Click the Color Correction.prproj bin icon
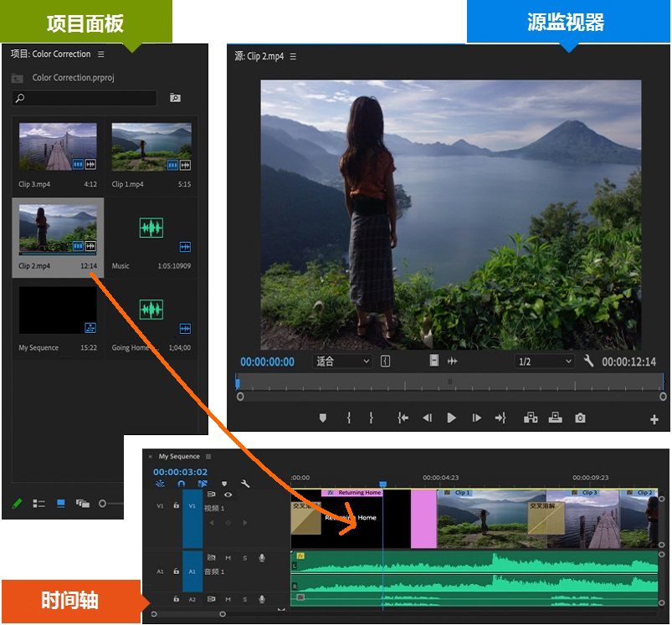The width and height of the screenshot is (672, 625). pyautogui.click(x=17, y=78)
